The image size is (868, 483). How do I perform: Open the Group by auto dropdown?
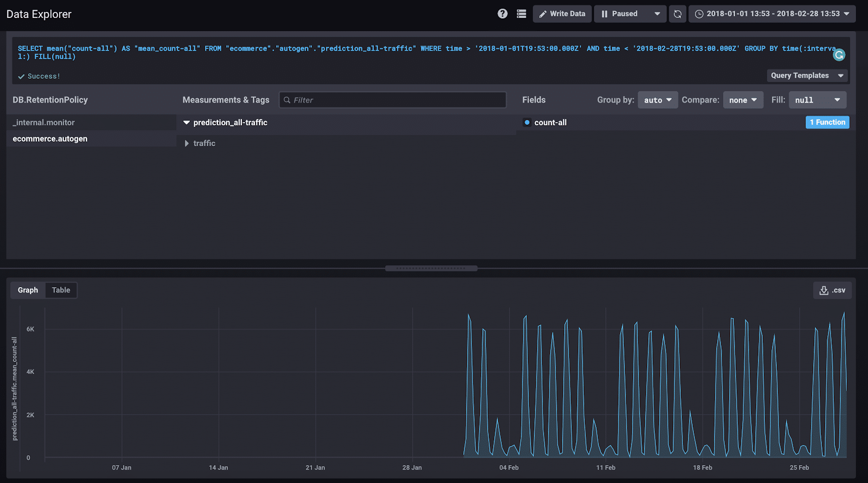pyautogui.click(x=658, y=100)
